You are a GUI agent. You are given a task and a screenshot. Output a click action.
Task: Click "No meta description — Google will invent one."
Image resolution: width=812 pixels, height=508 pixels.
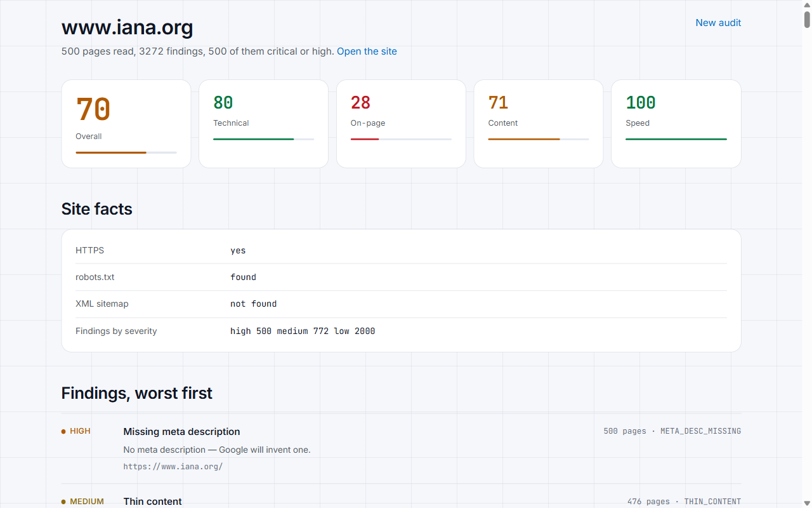(217, 450)
